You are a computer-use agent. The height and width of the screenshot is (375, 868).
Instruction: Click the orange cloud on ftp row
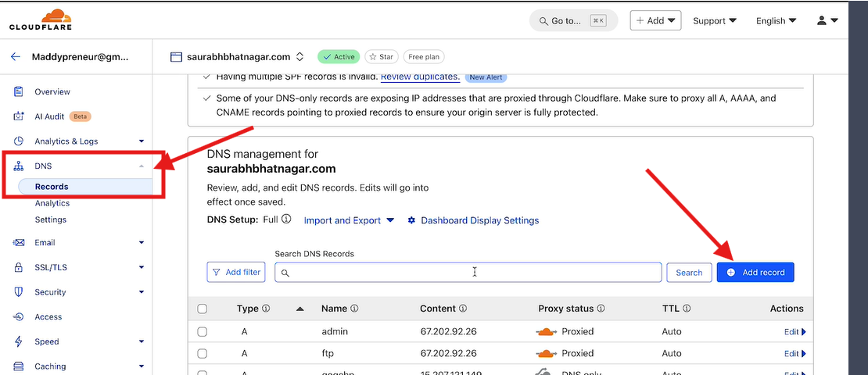pos(547,353)
